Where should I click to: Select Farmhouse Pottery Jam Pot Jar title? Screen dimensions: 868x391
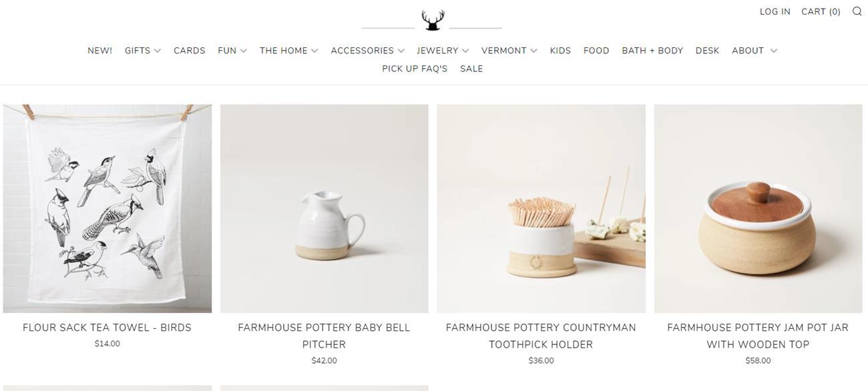758,336
